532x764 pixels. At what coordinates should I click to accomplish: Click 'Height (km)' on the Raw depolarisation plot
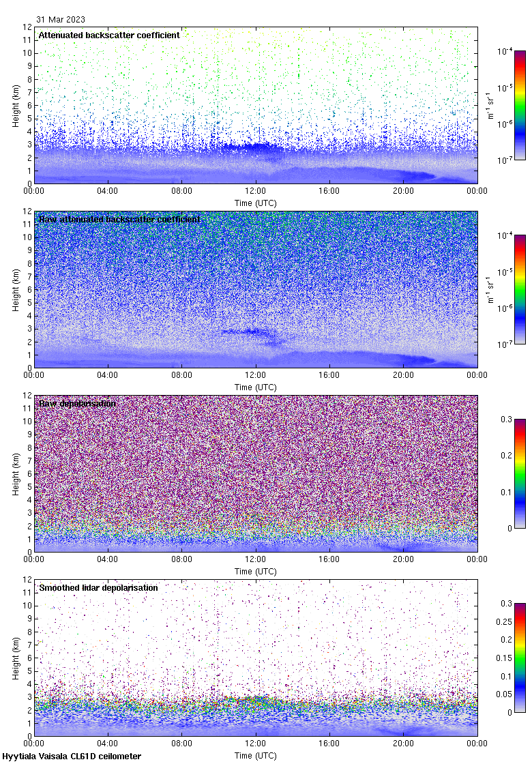point(16,474)
